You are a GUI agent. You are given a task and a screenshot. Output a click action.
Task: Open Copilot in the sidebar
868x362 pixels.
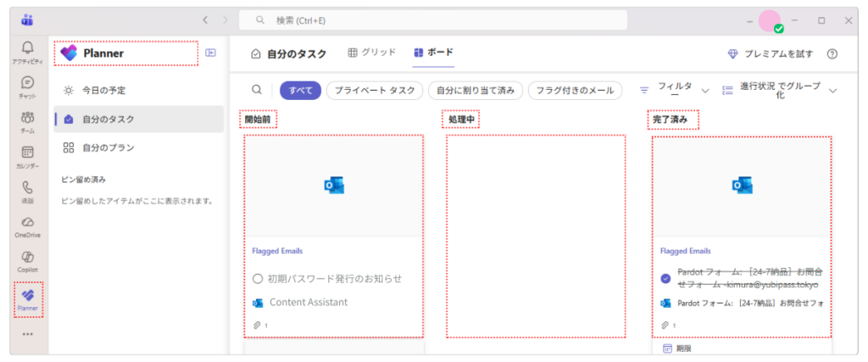pyautogui.click(x=28, y=261)
